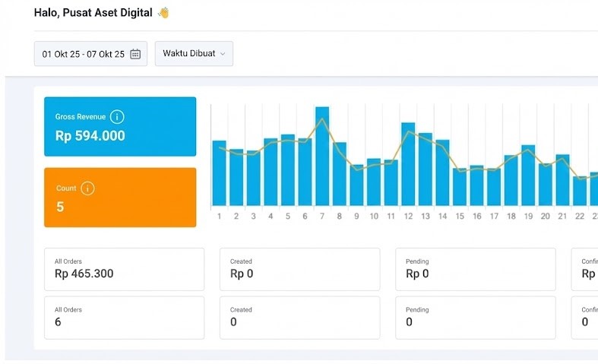This screenshot has width=598, height=364.
Task: Click the chart bar for day 19
Action: (511, 180)
